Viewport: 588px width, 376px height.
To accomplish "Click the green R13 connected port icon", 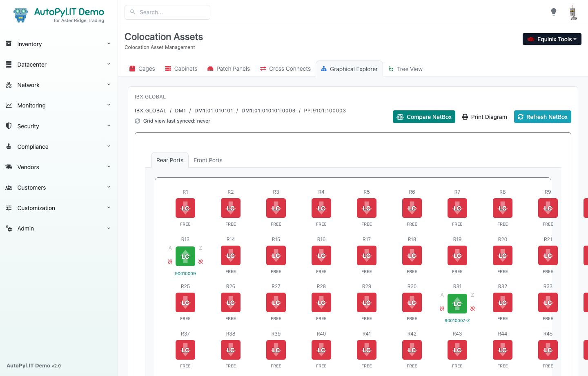I will coord(185,256).
